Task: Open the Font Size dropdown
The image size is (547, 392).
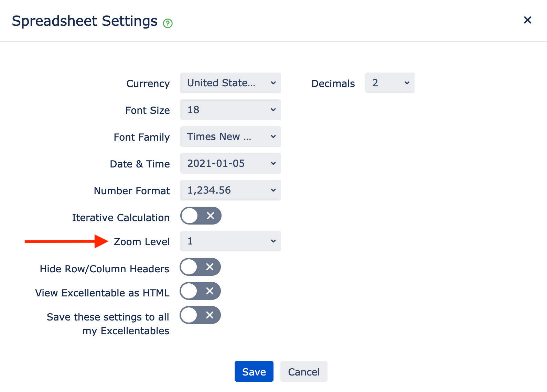Action: (x=230, y=110)
